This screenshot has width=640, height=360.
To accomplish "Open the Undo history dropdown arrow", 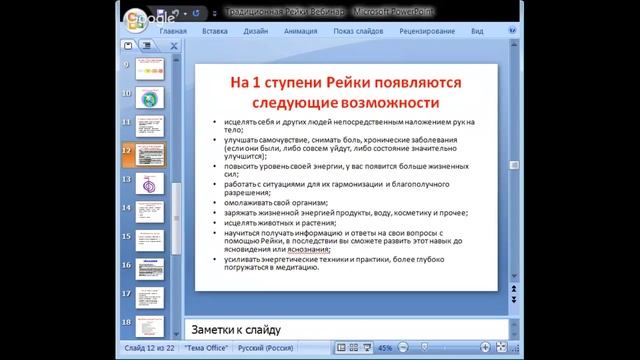I will (185, 13).
